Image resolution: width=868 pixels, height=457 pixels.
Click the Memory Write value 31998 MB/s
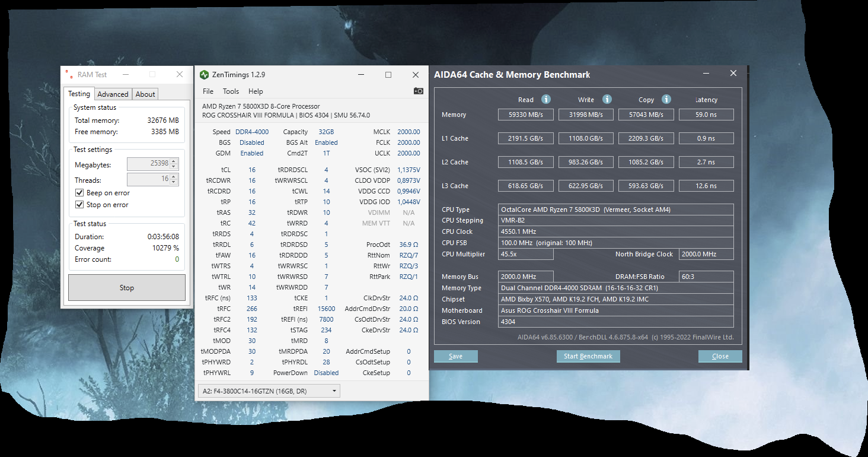click(586, 115)
